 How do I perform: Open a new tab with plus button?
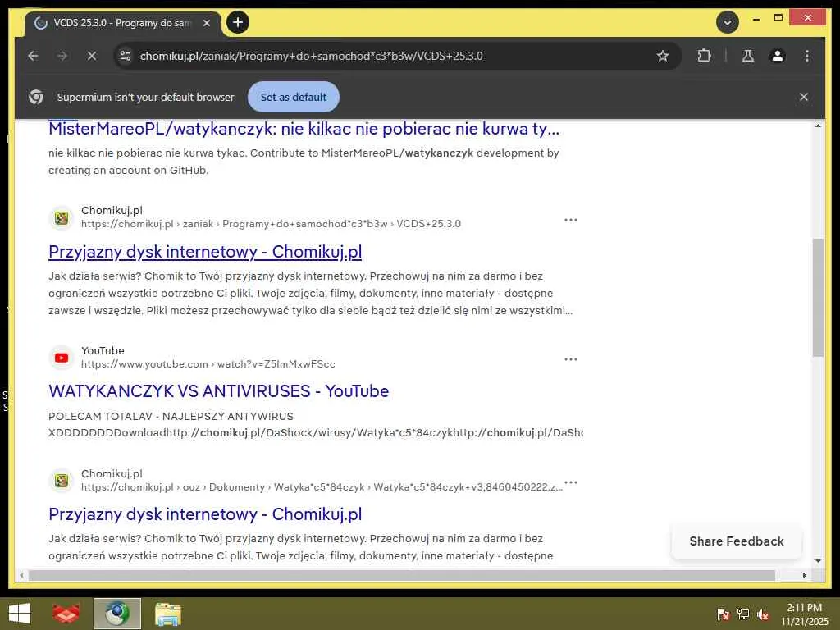[238, 22]
